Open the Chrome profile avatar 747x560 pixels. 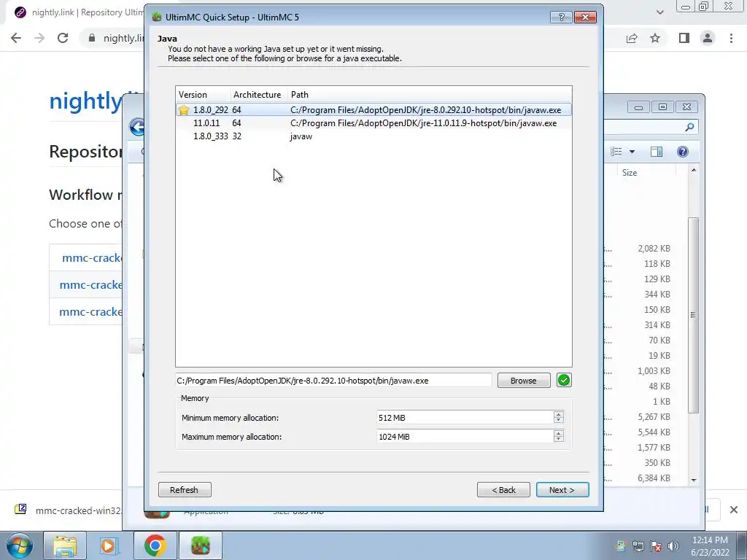(708, 38)
